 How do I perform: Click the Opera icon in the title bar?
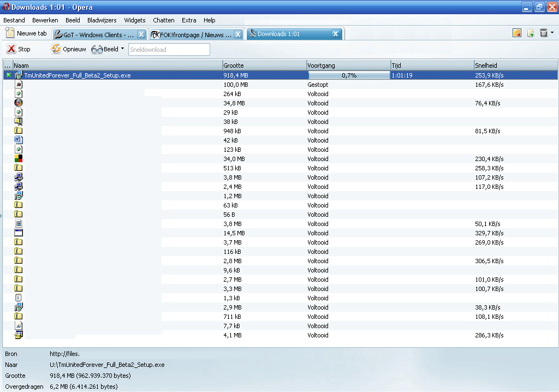coord(7,7)
